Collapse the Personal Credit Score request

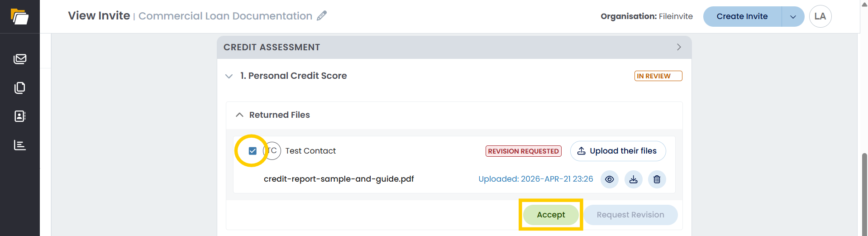229,76
